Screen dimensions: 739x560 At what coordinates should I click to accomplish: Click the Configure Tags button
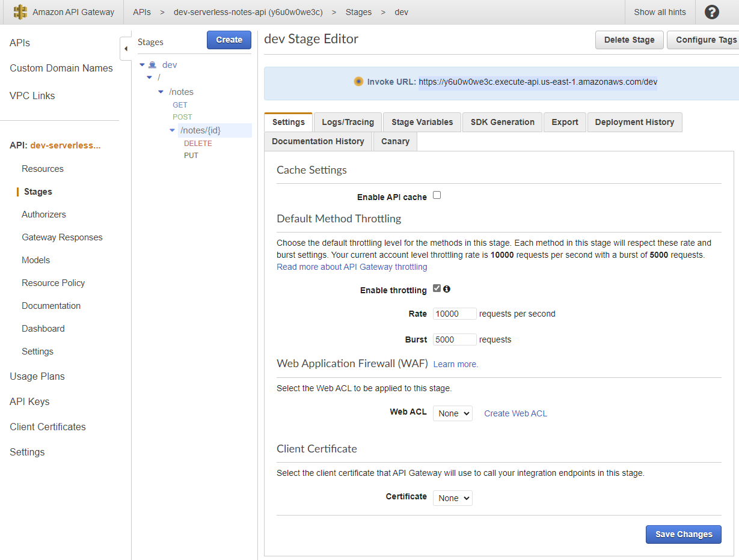(703, 40)
